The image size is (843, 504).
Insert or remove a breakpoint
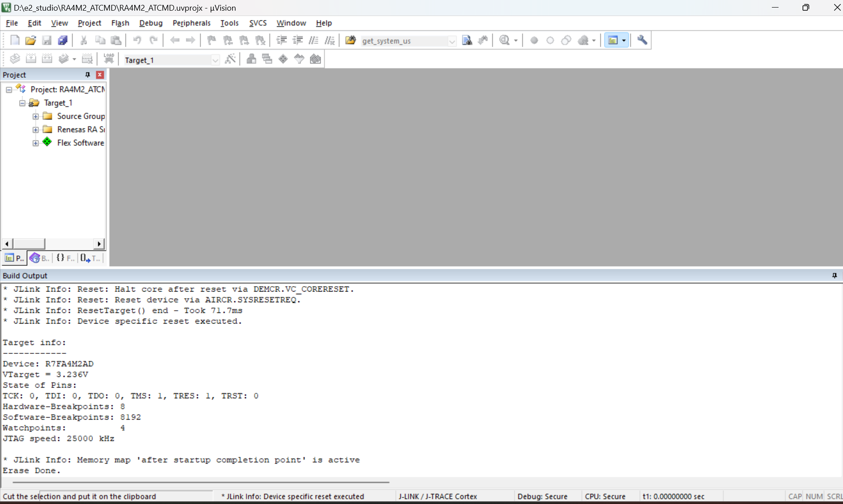click(x=534, y=40)
